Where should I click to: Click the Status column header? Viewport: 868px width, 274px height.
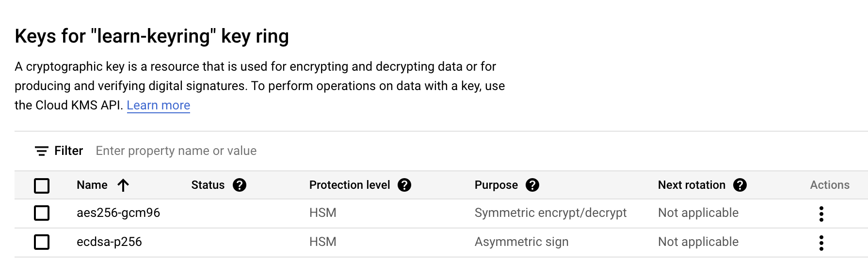tap(208, 185)
